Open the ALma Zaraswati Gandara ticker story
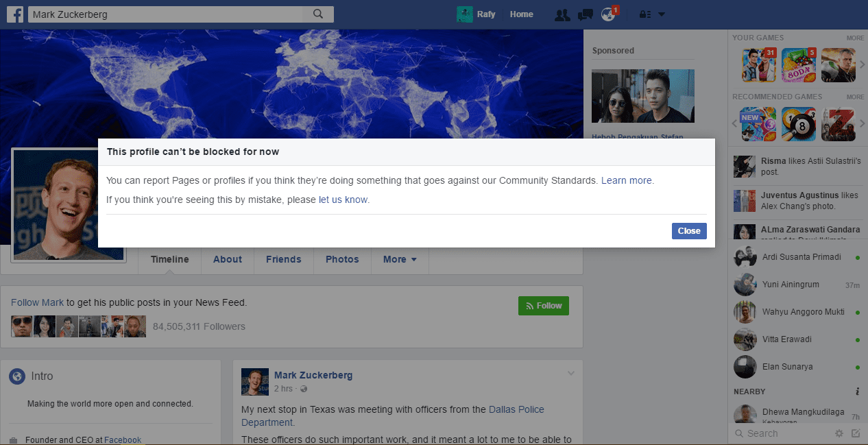Image resolution: width=868 pixels, height=445 pixels. coord(797,231)
